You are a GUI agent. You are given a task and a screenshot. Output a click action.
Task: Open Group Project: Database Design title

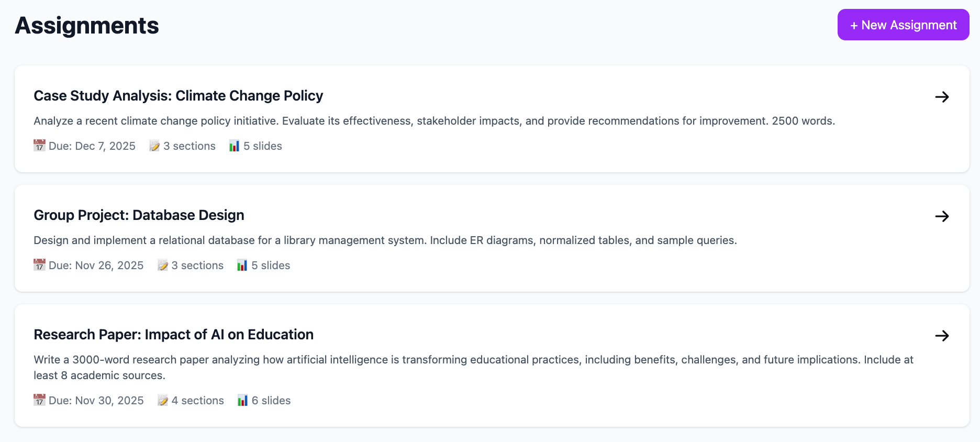coord(139,215)
